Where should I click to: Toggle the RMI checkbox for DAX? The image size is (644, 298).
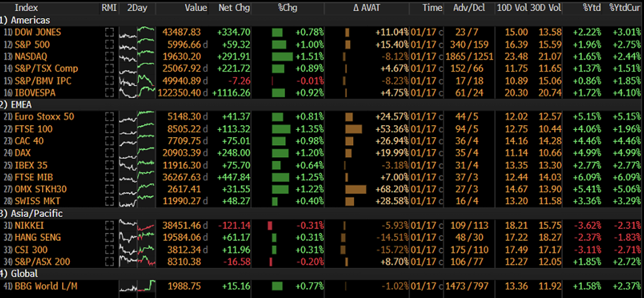pyautogui.click(x=109, y=153)
